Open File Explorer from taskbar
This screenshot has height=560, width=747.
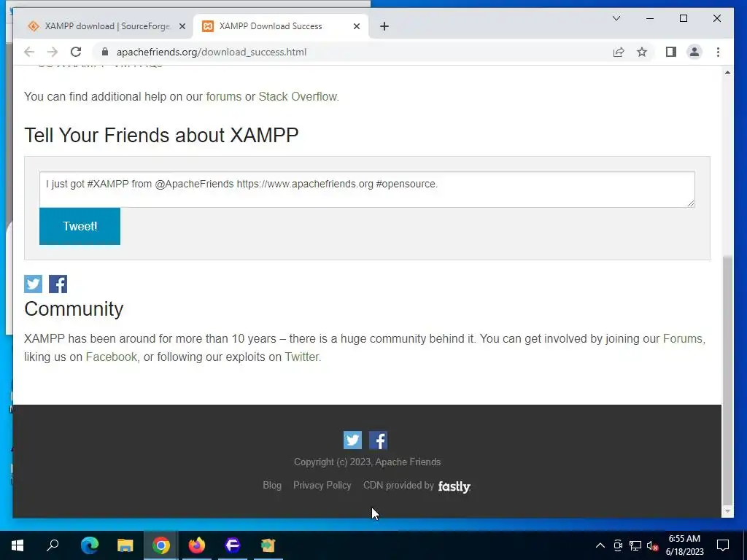pos(125,545)
